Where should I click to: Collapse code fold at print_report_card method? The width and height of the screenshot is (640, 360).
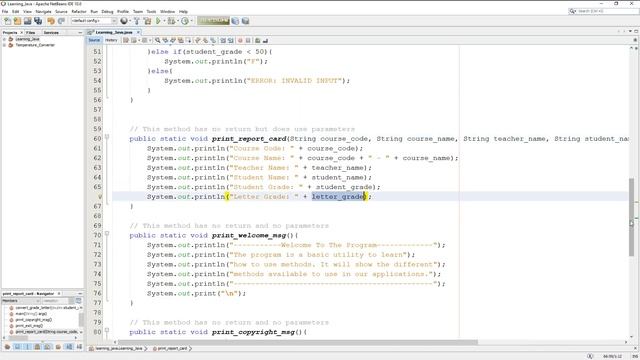pos(107,137)
